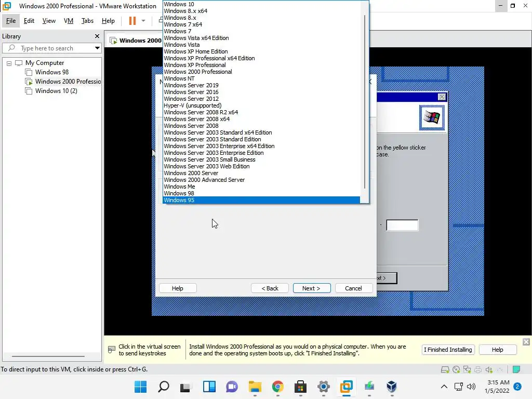Choose Windows Server 2019 from the version list
532x399 pixels.
(x=261, y=85)
